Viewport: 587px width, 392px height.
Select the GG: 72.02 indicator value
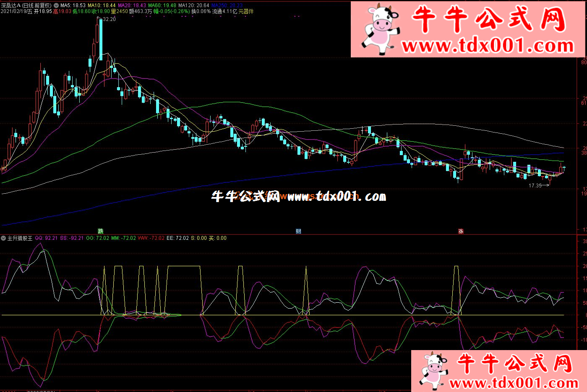pos(97,238)
